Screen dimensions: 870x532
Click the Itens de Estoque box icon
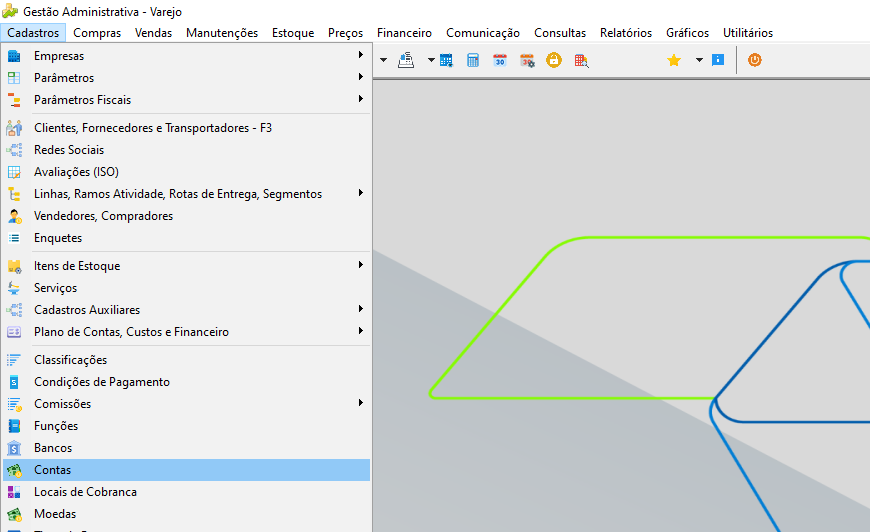pos(14,266)
